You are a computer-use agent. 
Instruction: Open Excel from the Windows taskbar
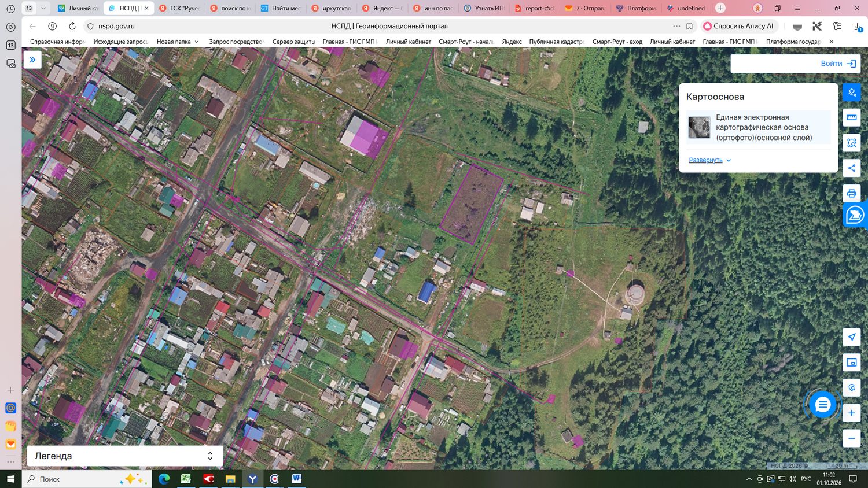point(186,479)
